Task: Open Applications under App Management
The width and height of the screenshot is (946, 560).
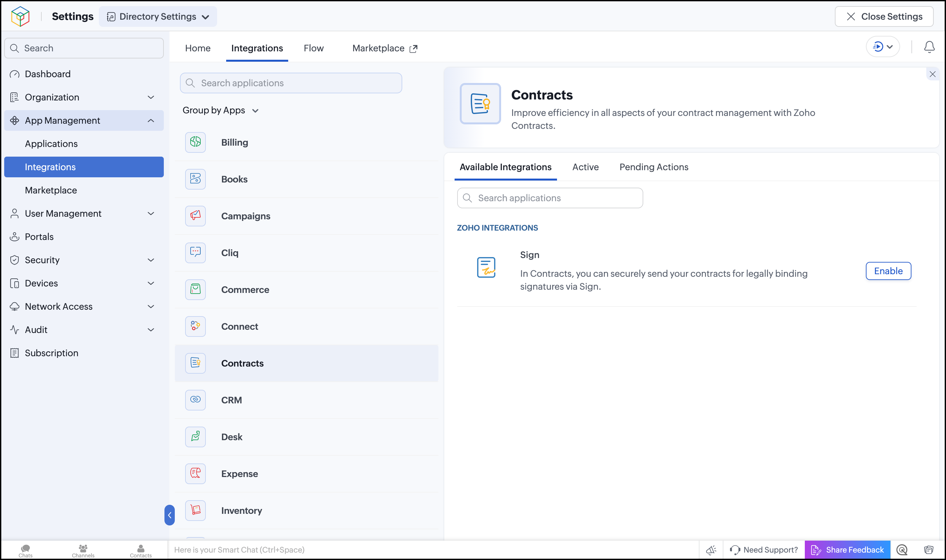Action: 84,144
